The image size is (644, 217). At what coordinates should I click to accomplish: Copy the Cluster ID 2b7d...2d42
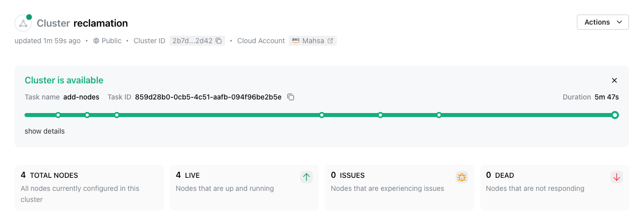pyautogui.click(x=219, y=41)
